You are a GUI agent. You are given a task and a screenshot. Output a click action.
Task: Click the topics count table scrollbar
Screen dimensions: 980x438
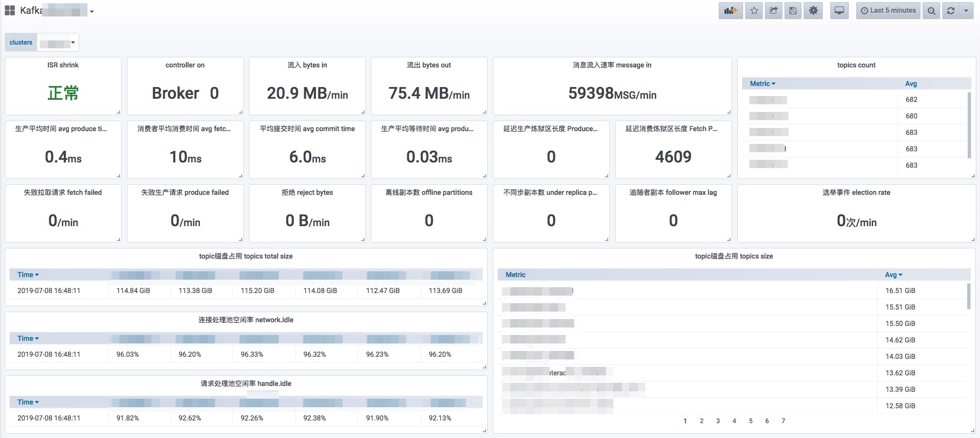tap(970, 125)
